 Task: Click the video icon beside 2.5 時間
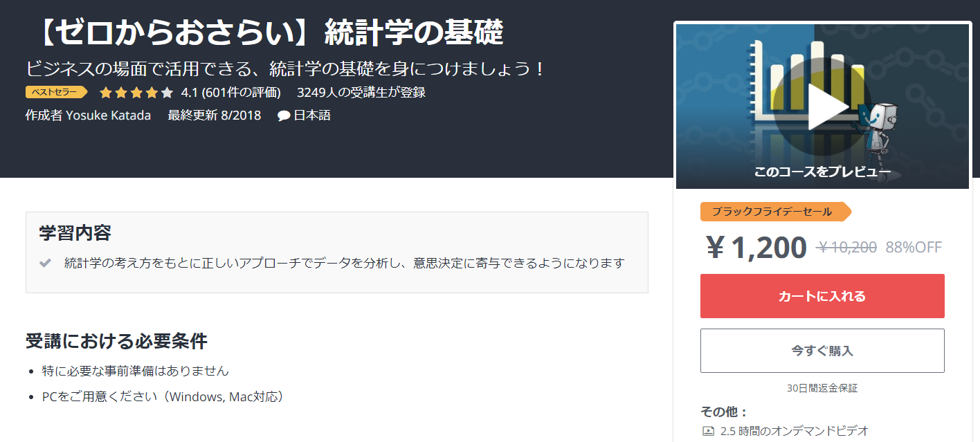708,431
